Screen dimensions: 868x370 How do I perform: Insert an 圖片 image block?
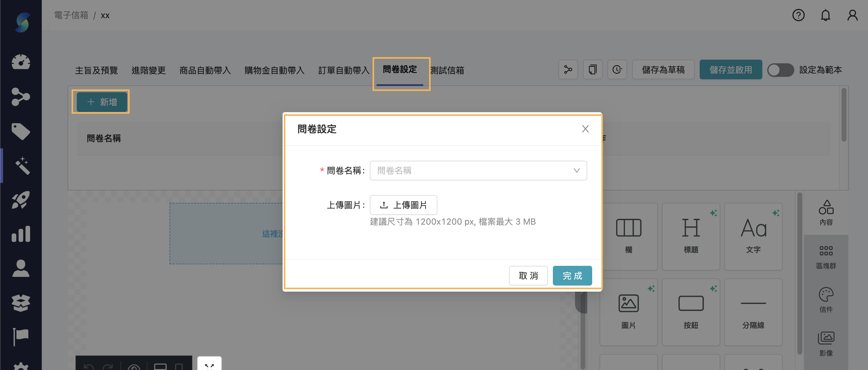[628, 310]
